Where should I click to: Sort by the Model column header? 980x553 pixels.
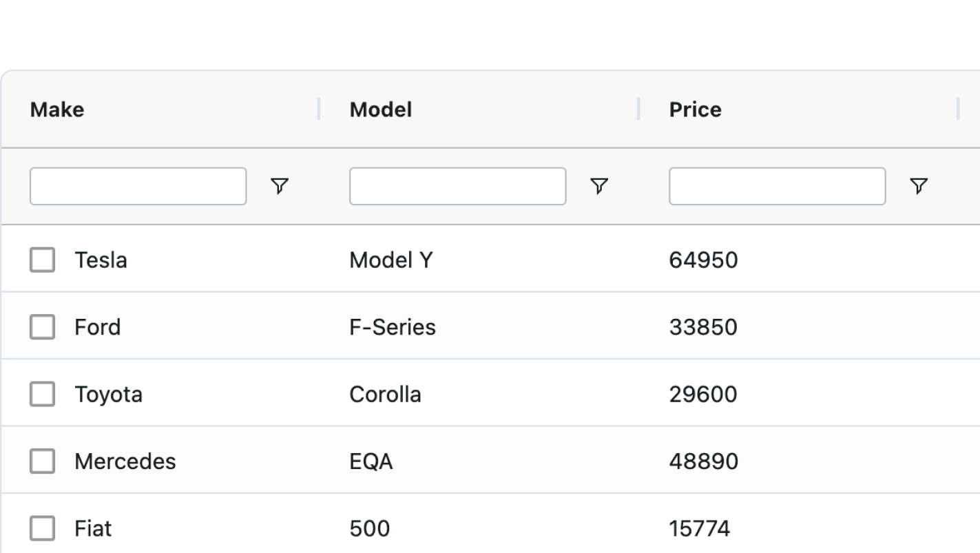(381, 109)
